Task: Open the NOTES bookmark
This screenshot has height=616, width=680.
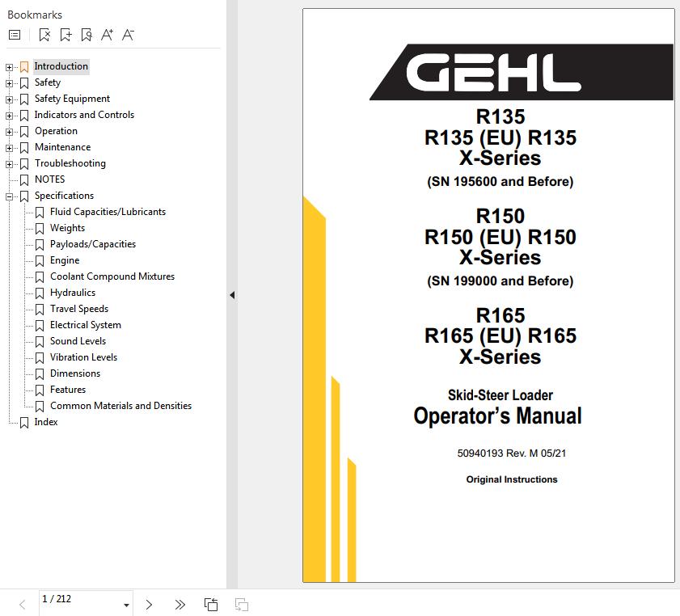Action: [50, 179]
